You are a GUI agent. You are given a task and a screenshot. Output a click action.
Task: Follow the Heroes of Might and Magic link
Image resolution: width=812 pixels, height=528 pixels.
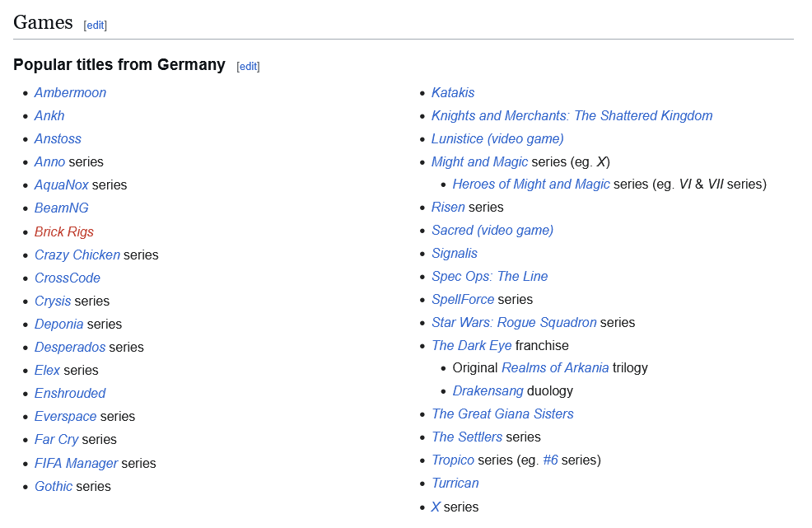(531, 184)
